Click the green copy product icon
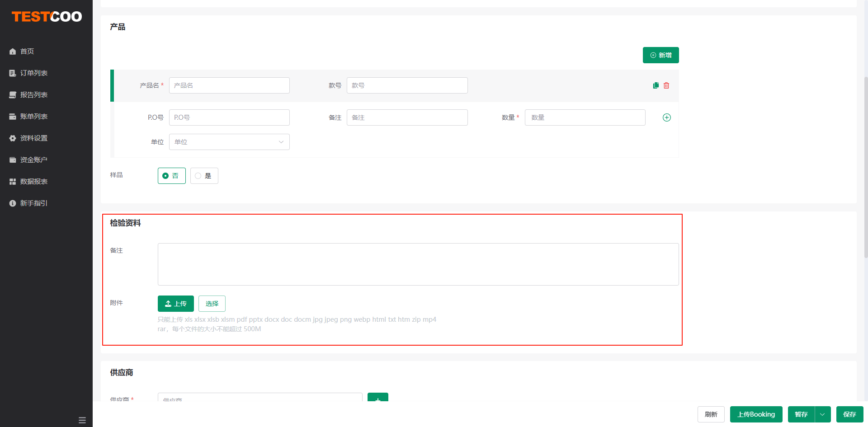This screenshot has height=427, width=868. pos(656,85)
